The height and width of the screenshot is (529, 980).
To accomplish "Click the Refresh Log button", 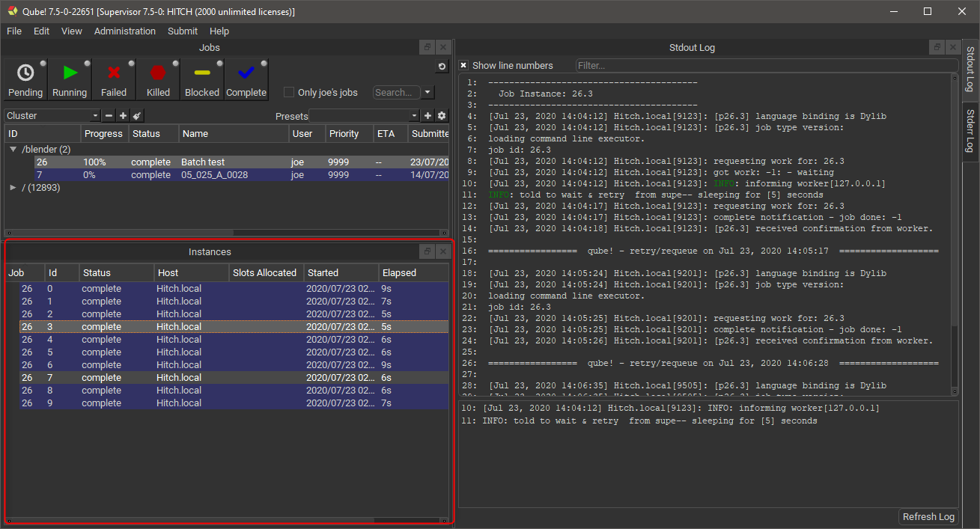I will coord(928,517).
